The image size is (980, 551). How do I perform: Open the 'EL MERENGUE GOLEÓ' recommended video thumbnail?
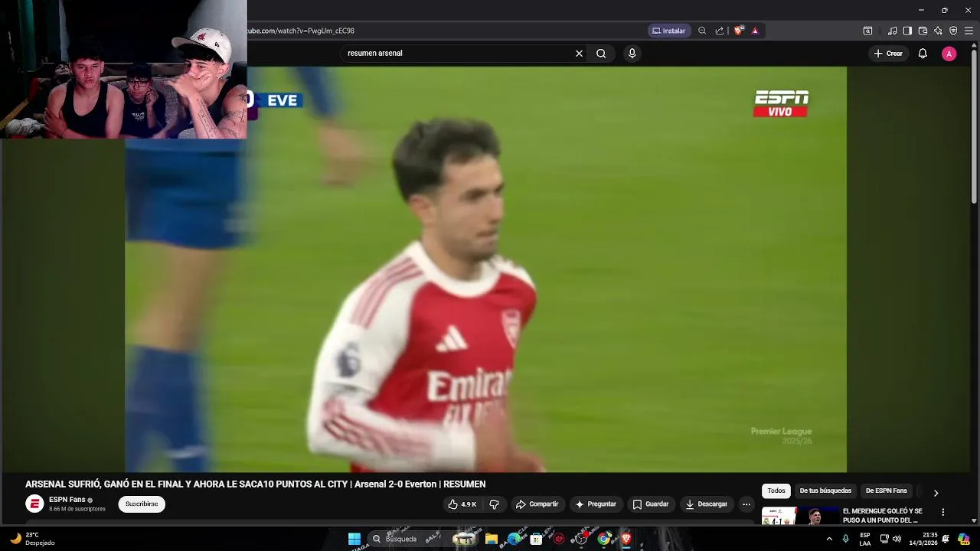click(x=800, y=517)
